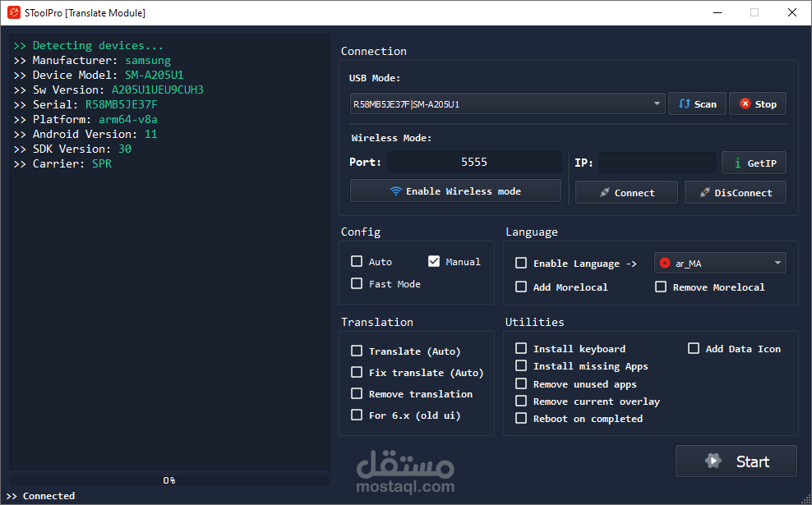
Task: Check Add Morelocal option
Action: click(521, 287)
